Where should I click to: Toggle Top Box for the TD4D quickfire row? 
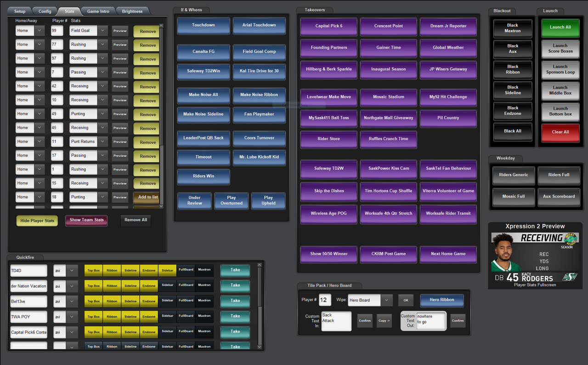tap(94, 270)
